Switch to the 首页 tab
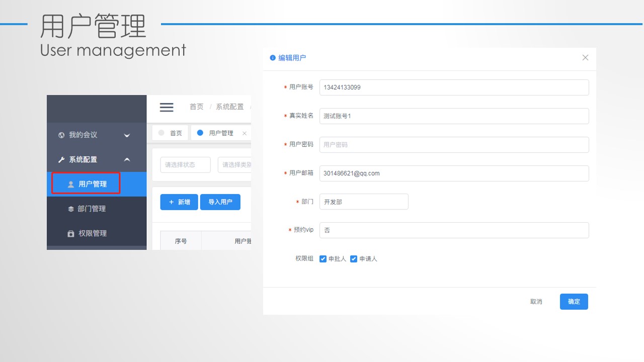The image size is (644, 362). pyautogui.click(x=170, y=133)
